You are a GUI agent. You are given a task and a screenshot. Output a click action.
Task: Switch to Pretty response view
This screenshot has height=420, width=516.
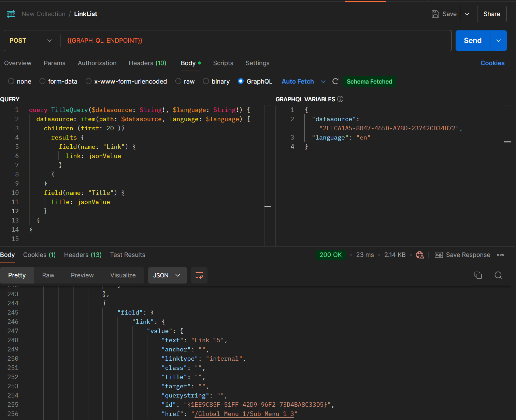(17, 275)
